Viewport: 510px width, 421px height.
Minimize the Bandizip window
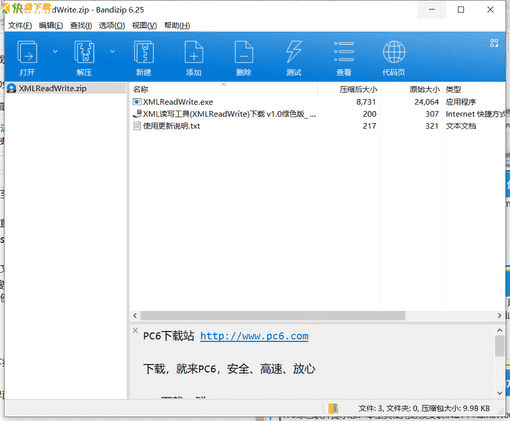point(432,10)
